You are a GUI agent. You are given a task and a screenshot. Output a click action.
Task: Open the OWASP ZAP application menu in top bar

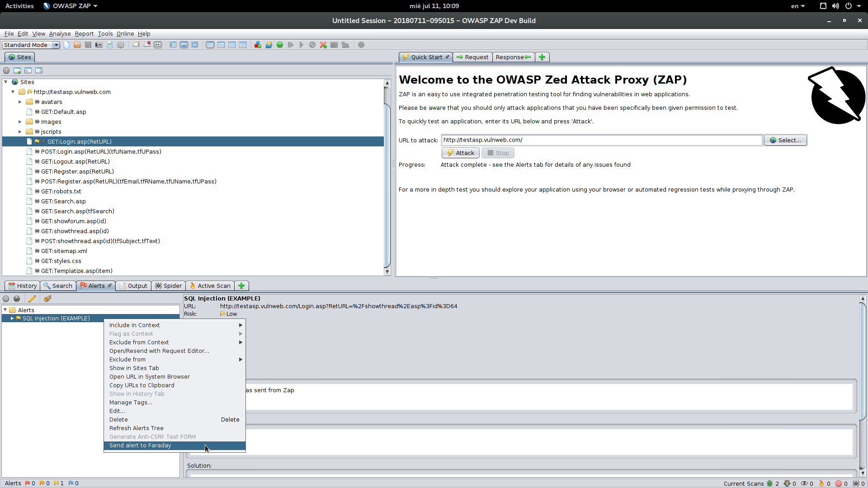pos(70,6)
